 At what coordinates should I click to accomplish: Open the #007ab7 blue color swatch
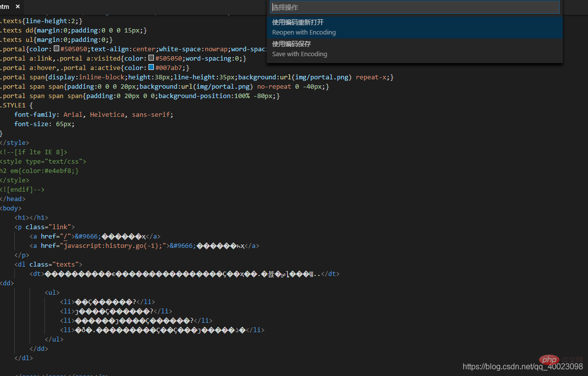[x=151, y=68]
